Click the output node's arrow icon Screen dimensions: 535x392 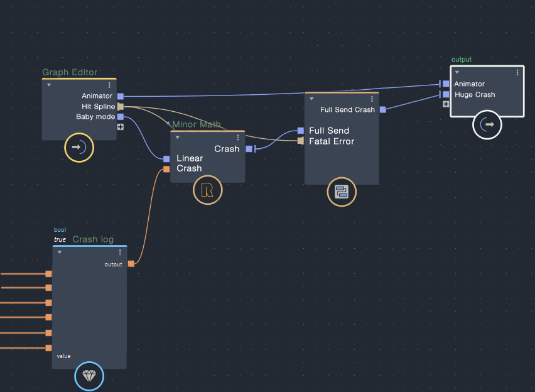click(487, 124)
